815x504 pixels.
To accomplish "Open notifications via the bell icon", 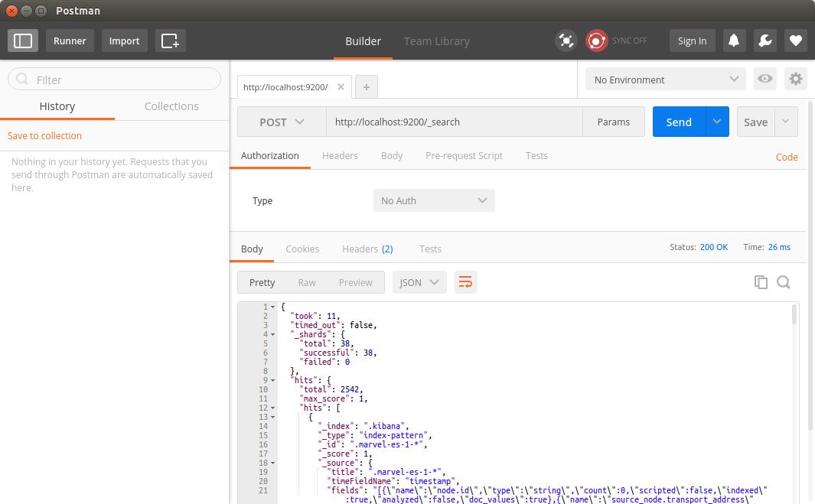I will pyautogui.click(x=734, y=40).
